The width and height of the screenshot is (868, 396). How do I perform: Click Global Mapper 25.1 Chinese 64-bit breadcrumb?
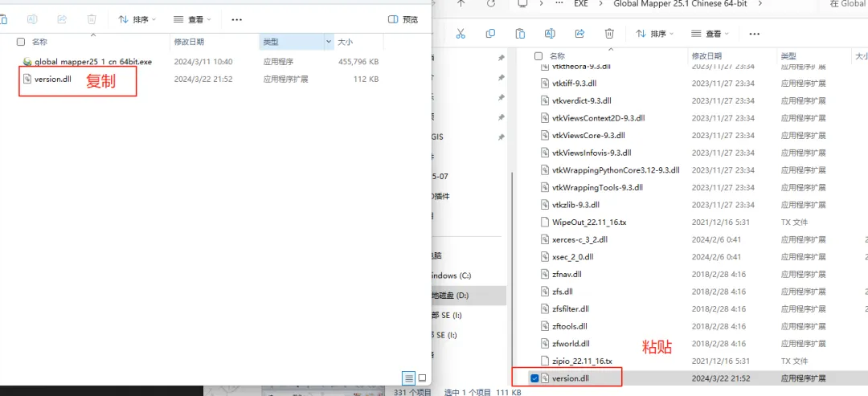coord(682,3)
